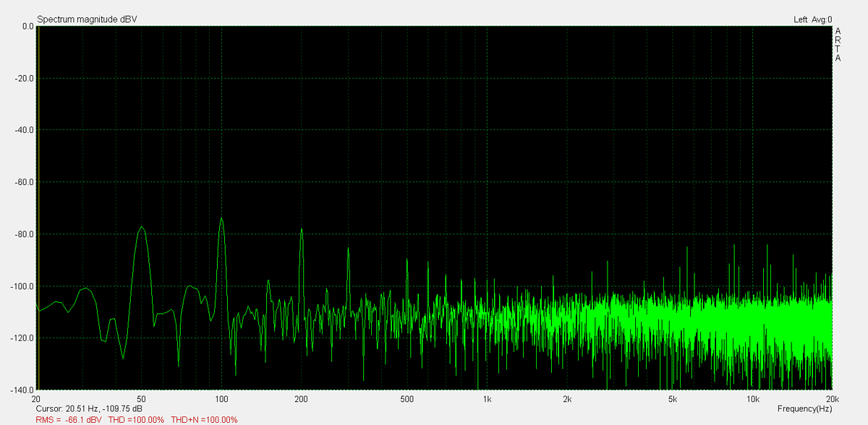This screenshot has width=868, height=425.
Task: Click the 100 Hz spectrum peak
Action: 221,219
